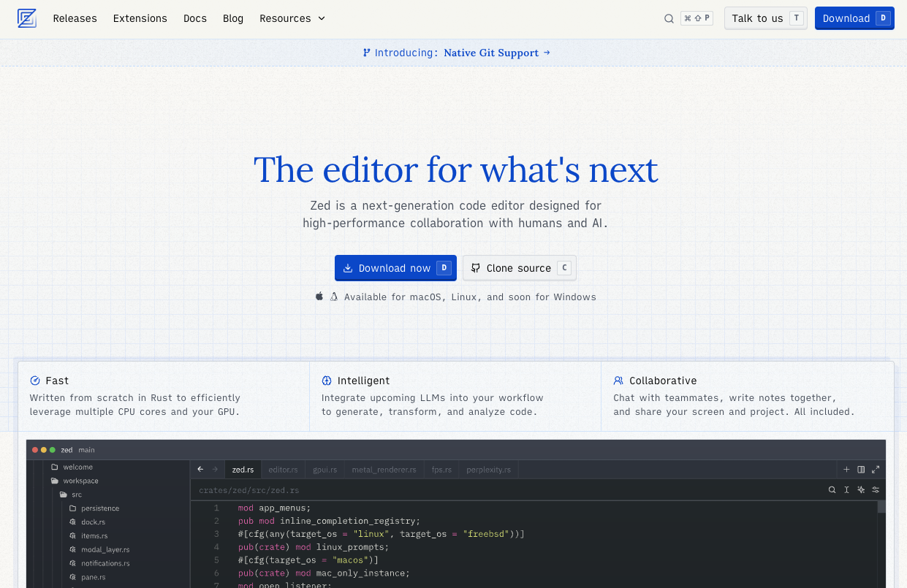
Task: Switch to the metal_renderer.rs tab
Action: pos(384,469)
